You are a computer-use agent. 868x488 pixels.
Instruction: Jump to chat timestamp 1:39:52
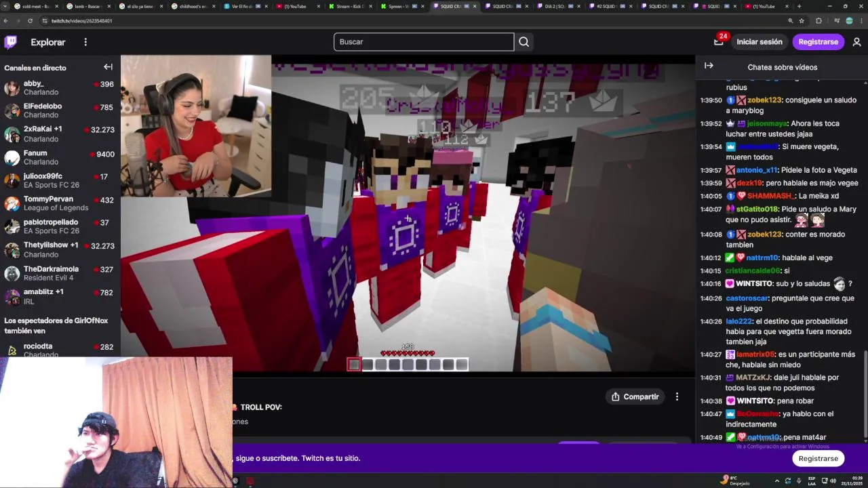click(x=711, y=123)
